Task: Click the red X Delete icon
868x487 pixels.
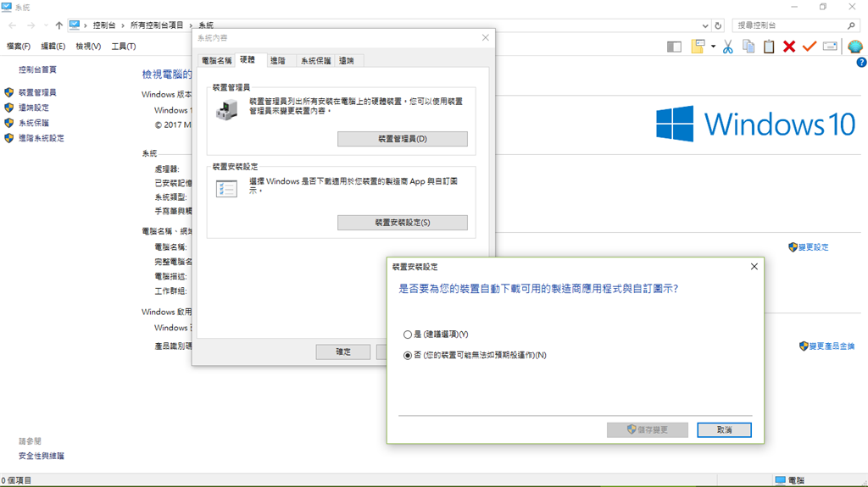Action: tap(789, 47)
